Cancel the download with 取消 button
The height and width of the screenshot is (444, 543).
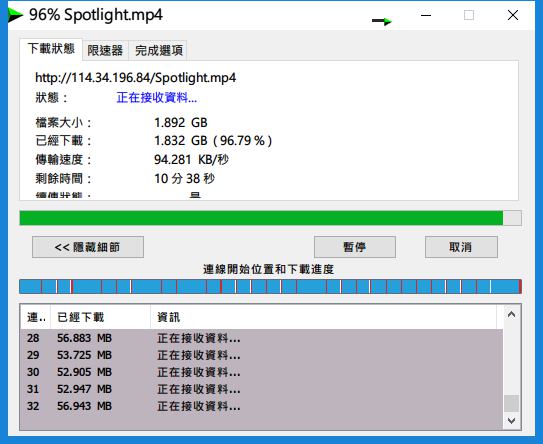461,247
